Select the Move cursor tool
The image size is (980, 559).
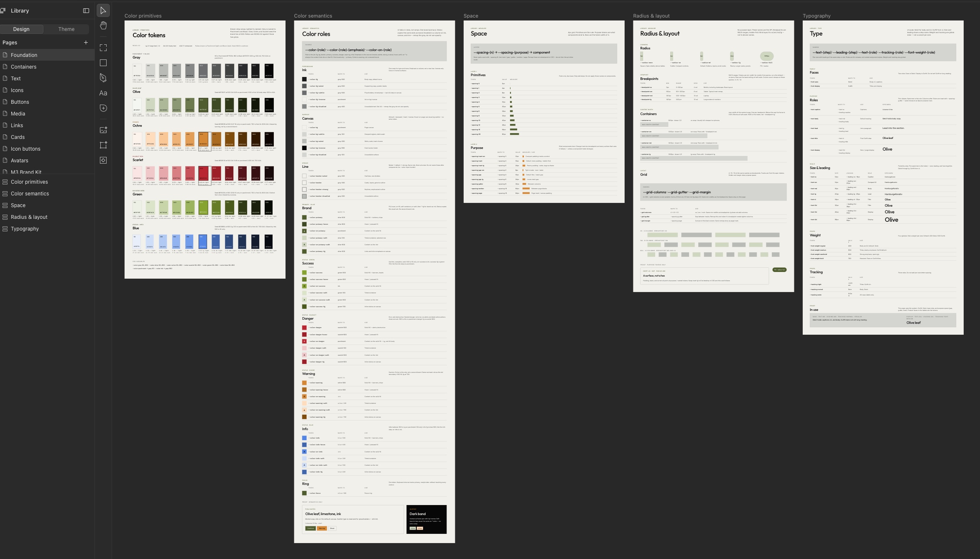103,10
